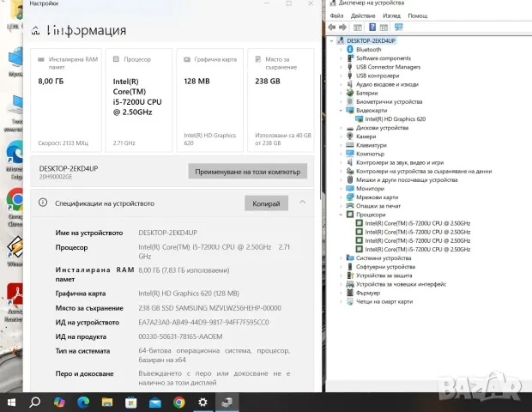Collapse Спецификации на устройството section
The height and width of the screenshot is (412, 532).
pos(303,203)
